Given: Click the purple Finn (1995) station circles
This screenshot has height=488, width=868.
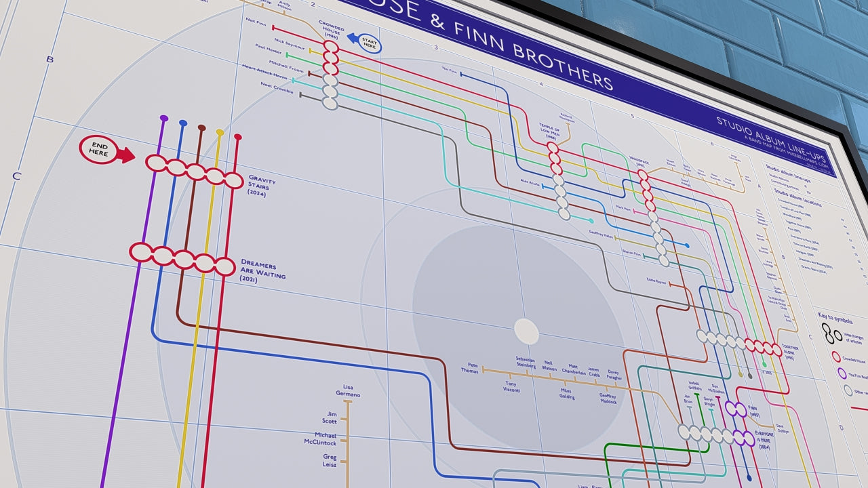Looking at the screenshot, I should pyautogui.click(x=735, y=409).
